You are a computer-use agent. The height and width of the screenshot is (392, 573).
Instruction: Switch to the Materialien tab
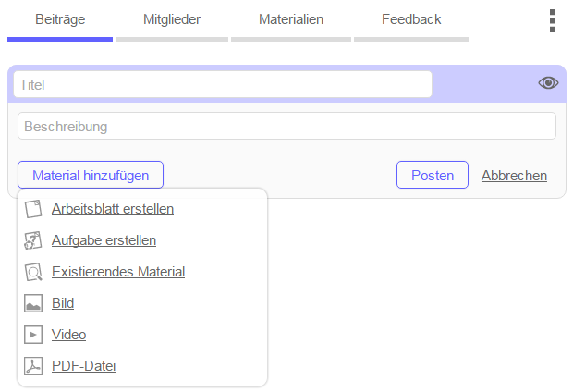coord(291,19)
